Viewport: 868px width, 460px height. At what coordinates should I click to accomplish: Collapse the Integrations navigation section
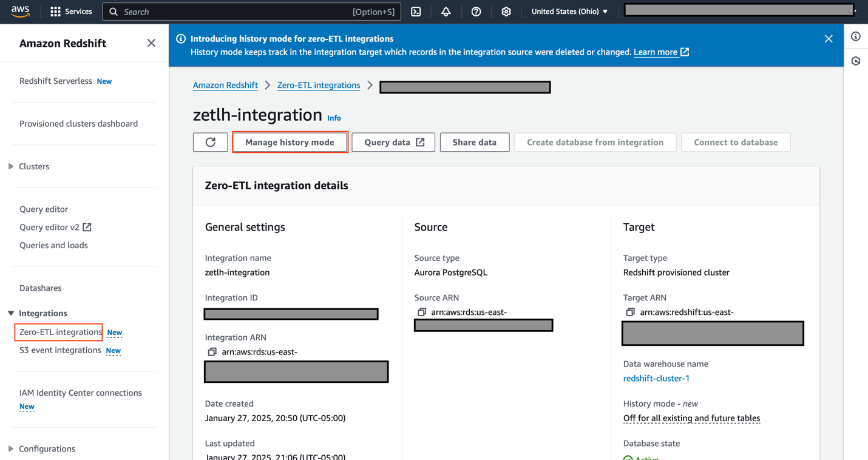pos(11,313)
